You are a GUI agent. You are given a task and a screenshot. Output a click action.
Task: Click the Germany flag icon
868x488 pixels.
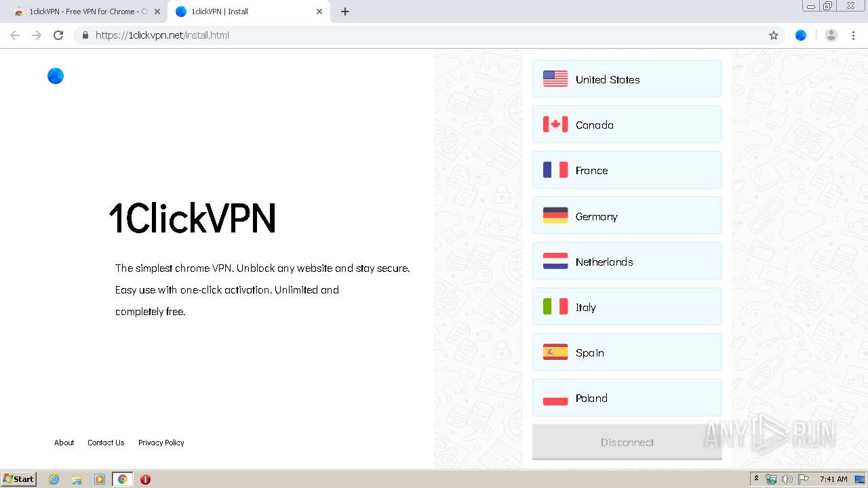(555, 216)
